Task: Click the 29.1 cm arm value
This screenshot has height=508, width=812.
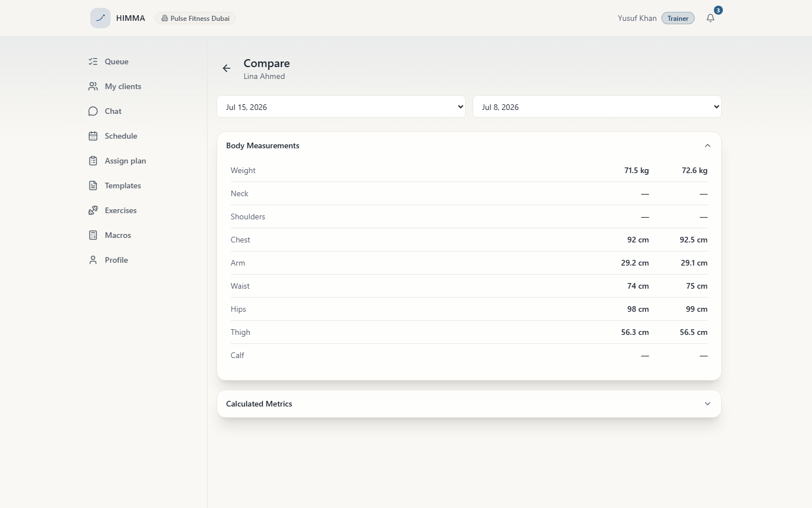Action: (x=694, y=263)
